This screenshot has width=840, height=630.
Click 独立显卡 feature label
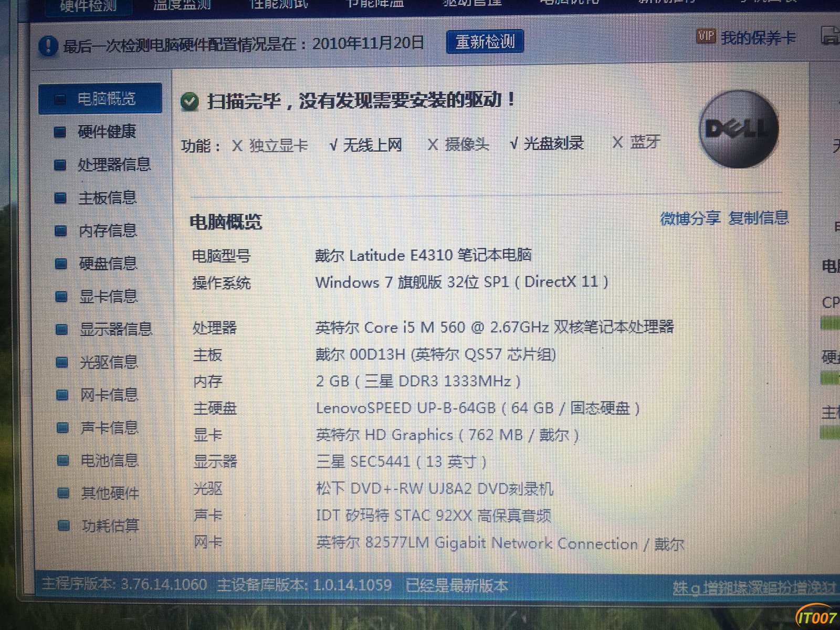click(x=278, y=145)
